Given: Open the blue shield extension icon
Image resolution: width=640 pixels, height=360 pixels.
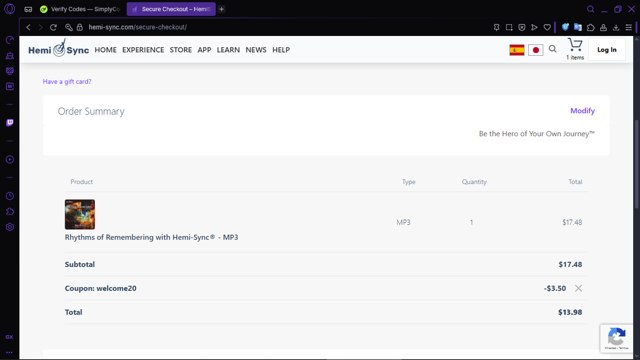Looking at the screenshot, I should 565,27.
